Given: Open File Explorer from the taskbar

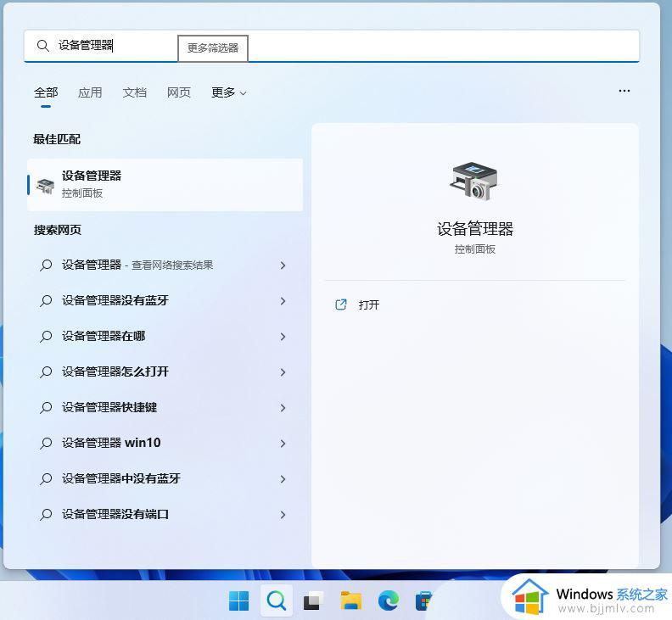Looking at the screenshot, I should (x=351, y=600).
